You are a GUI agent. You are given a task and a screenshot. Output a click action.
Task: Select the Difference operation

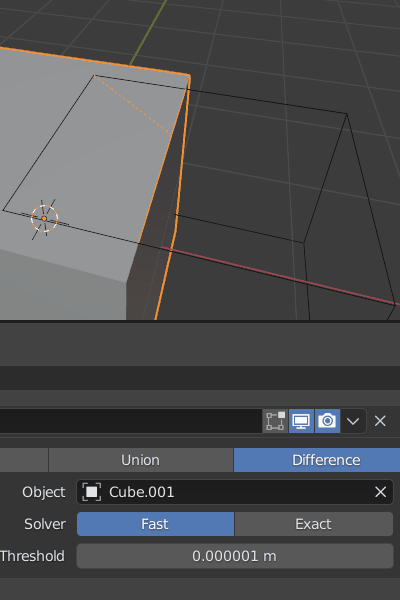(317, 460)
